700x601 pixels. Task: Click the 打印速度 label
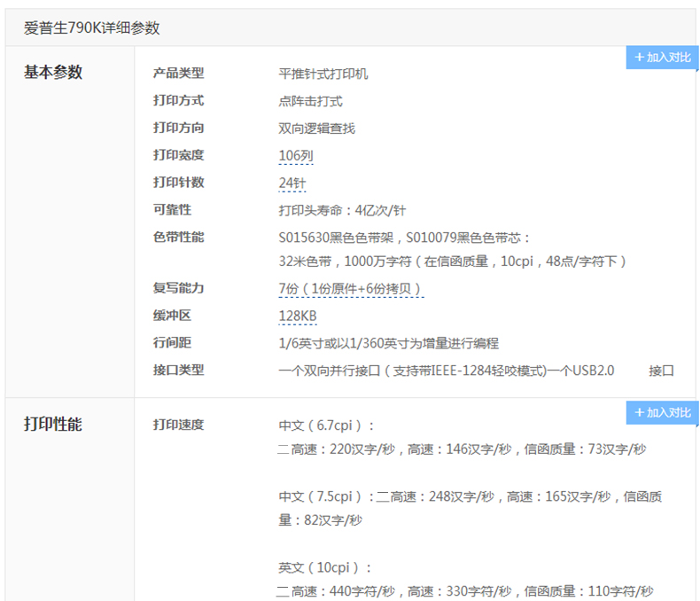pos(178,425)
